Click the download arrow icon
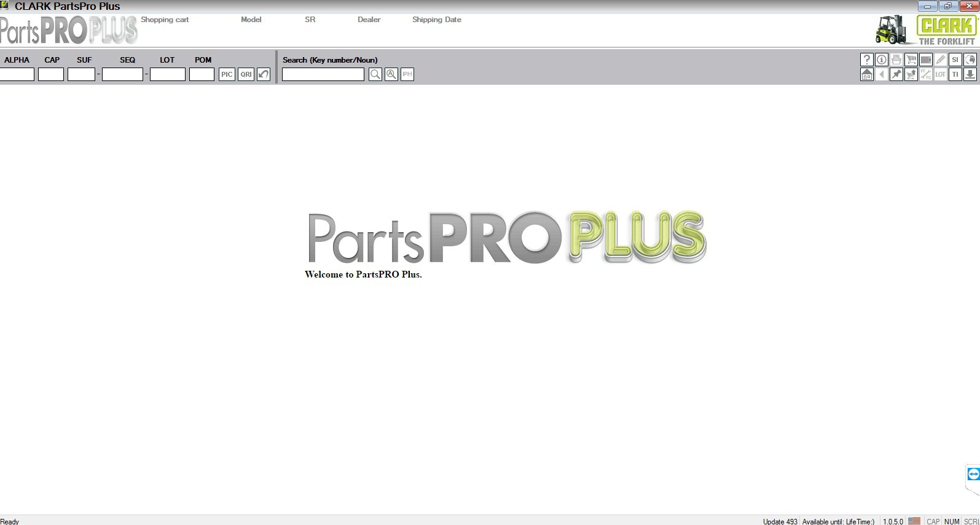Screen dimensions: 980x525 (x=970, y=74)
